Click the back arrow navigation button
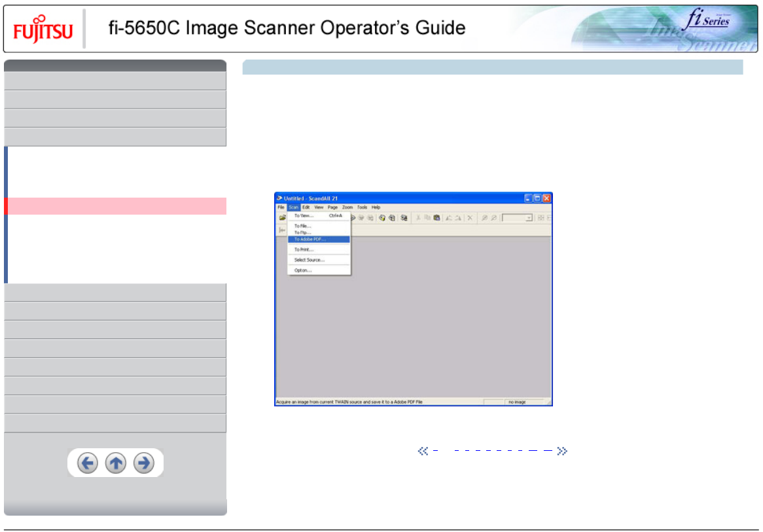The height and width of the screenshot is (532, 763). 88,463
